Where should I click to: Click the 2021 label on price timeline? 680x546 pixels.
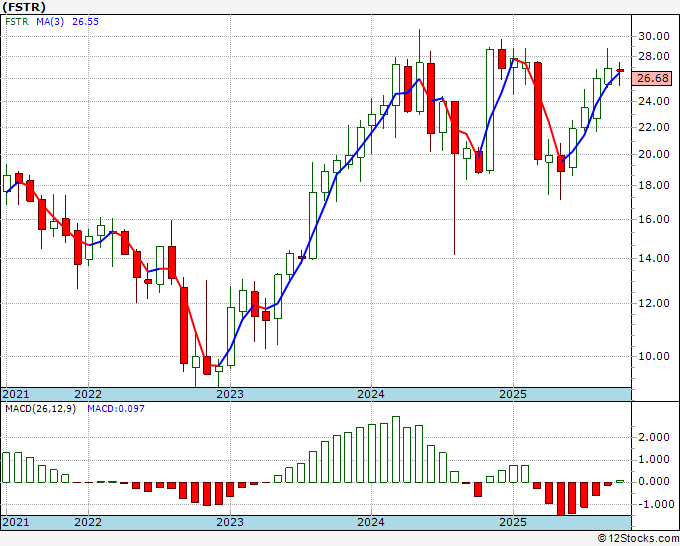pyautogui.click(x=16, y=394)
